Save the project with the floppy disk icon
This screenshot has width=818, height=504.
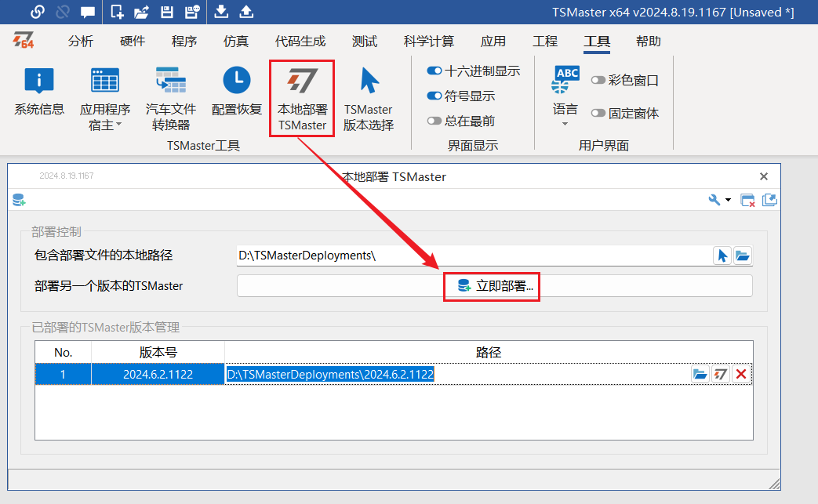[x=166, y=12]
